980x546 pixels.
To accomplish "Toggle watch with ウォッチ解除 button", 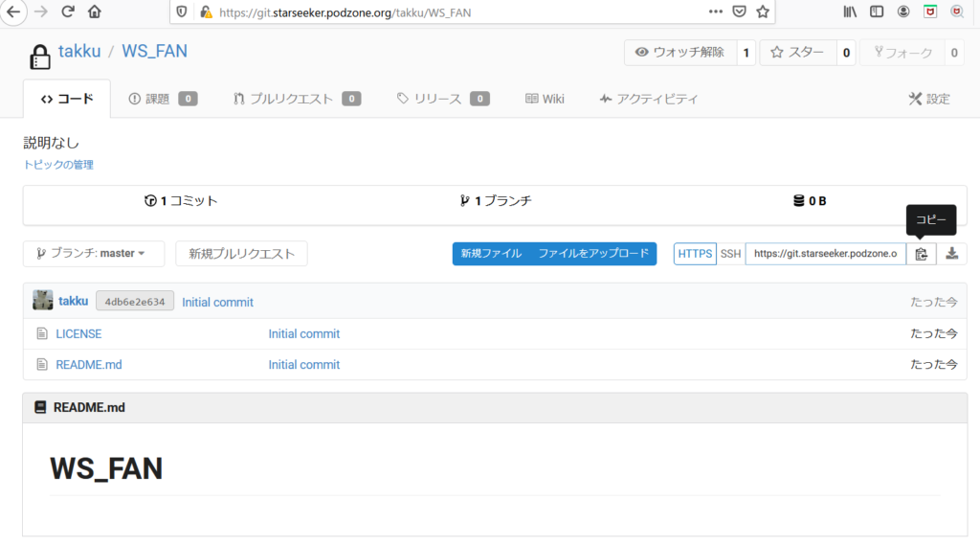I will pyautogui.click(x=679, y=53).
